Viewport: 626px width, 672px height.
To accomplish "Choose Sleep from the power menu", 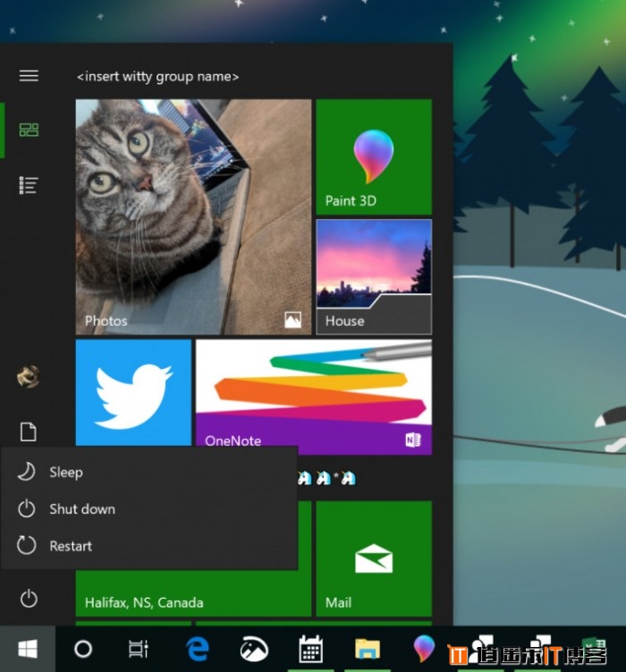I will click(148, 473).
